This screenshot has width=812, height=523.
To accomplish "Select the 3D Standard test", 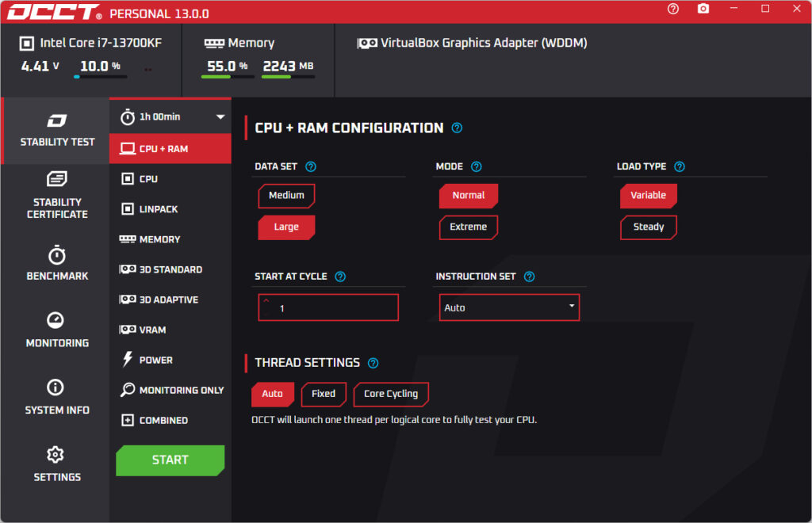I will click(x=170, y=269).
